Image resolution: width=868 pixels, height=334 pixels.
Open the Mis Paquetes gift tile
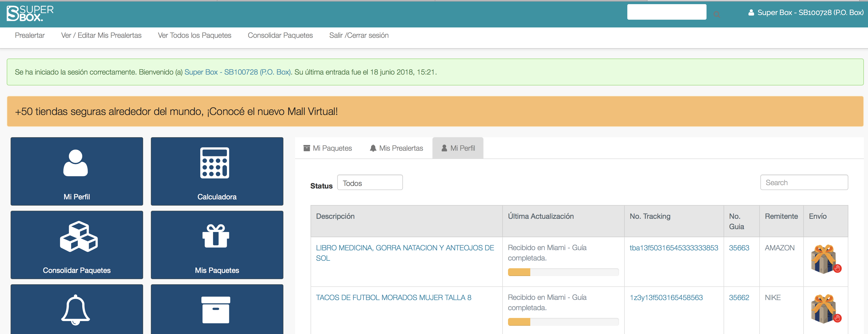pos(217,245)
